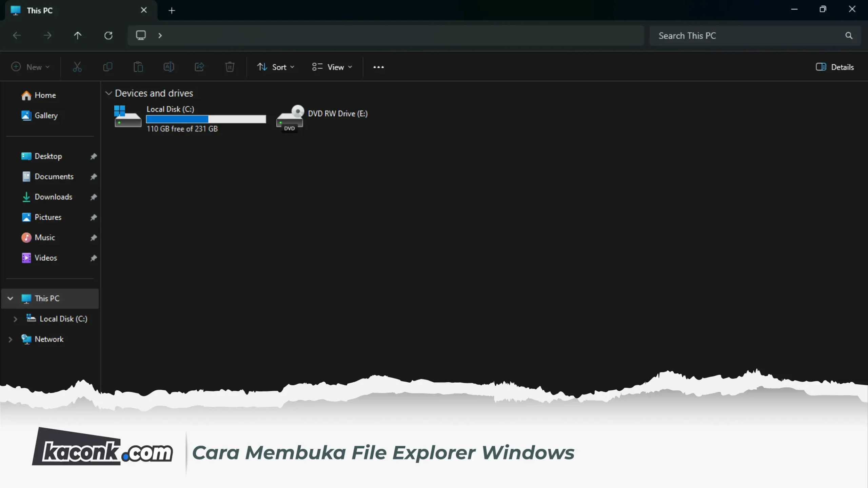Open the Music quick access folder
The image size is (868, 488).
point(38,238)
